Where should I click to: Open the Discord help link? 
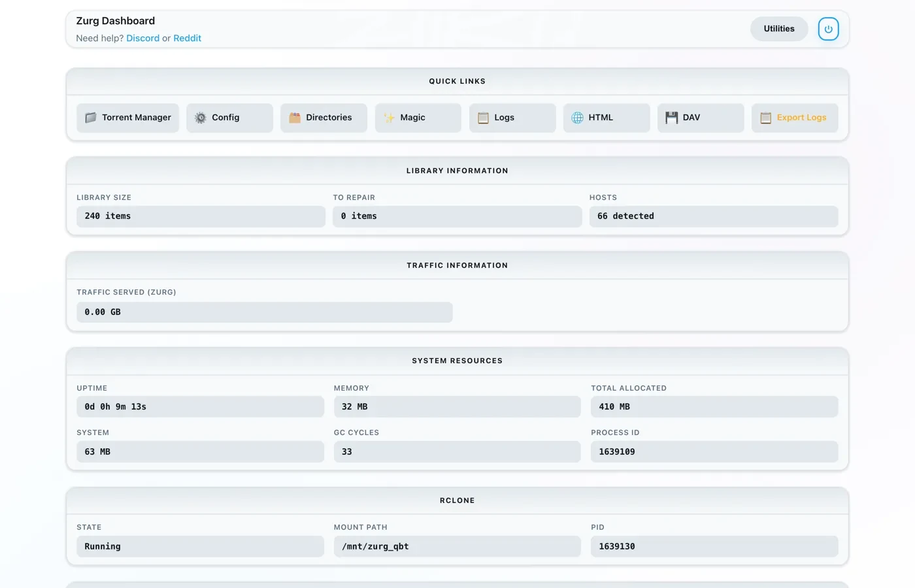tap(142, 38)
